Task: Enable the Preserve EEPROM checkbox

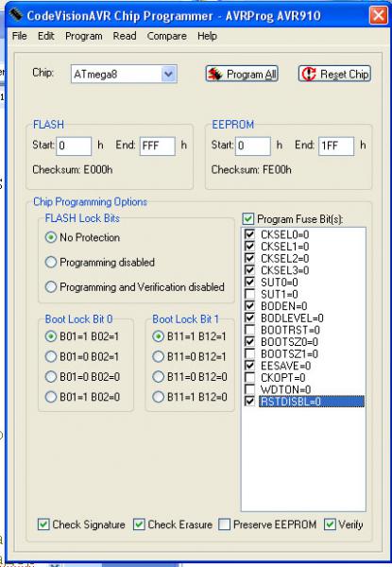Action: pyautogui.click(x=225, y=524)
